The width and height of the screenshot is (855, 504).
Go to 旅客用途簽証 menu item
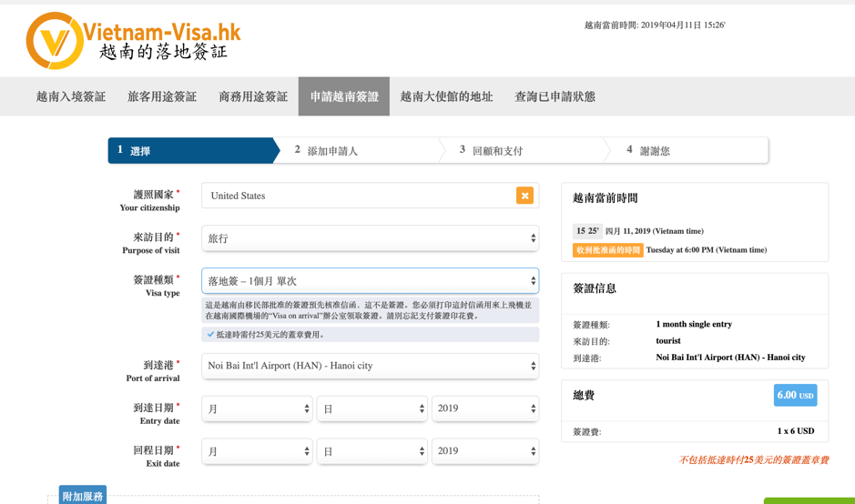(x=162, y=96)
